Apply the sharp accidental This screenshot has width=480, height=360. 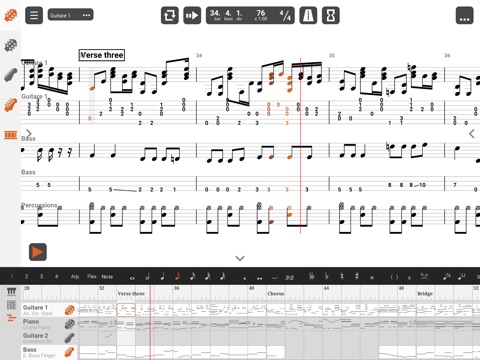point(357,276)
